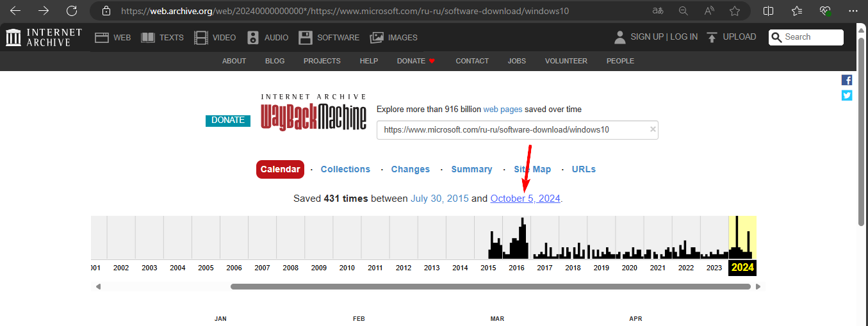Go forward using the browser forward arrow
This screenshot has height=326, width=868.
pyautogui.click(x=44, y=11)
